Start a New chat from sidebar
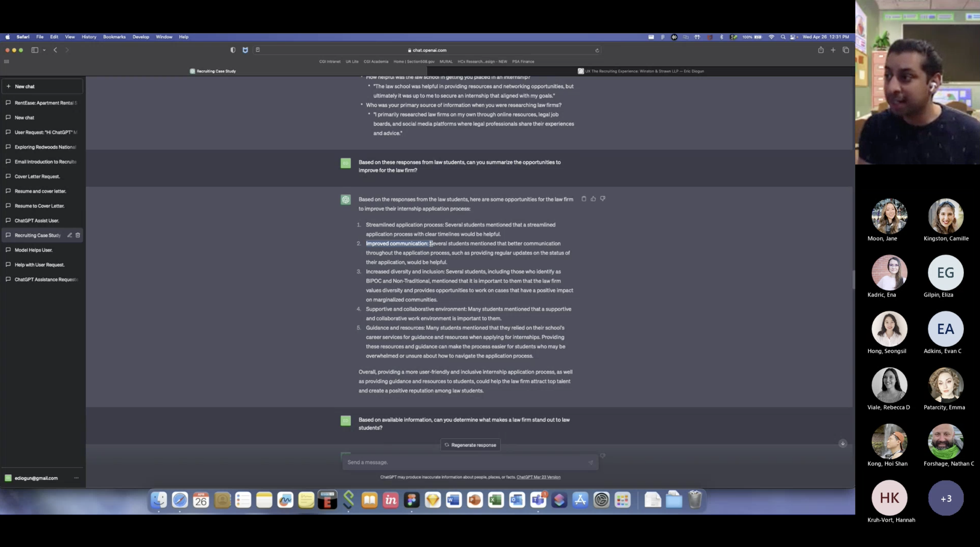 tap(42, 86)
